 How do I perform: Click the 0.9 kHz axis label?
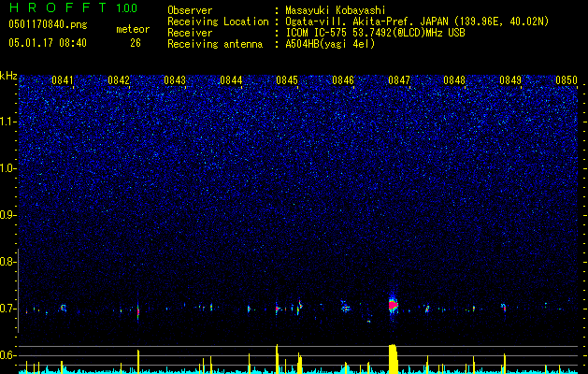(x=8, y=215)
